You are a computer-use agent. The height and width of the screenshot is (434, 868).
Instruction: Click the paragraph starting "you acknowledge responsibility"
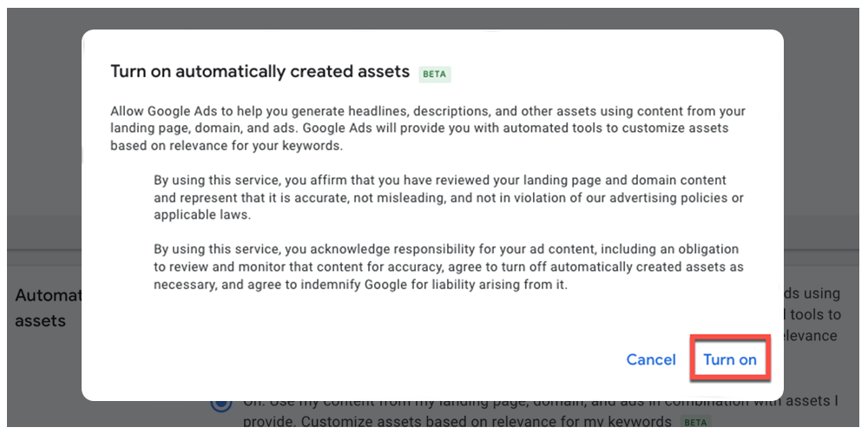coord(448,266)
